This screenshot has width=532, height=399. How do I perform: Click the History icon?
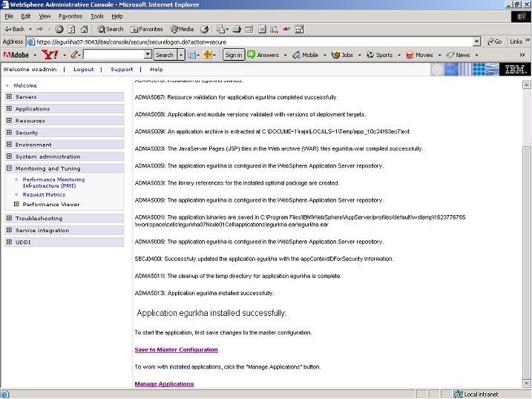coord(204,29)
